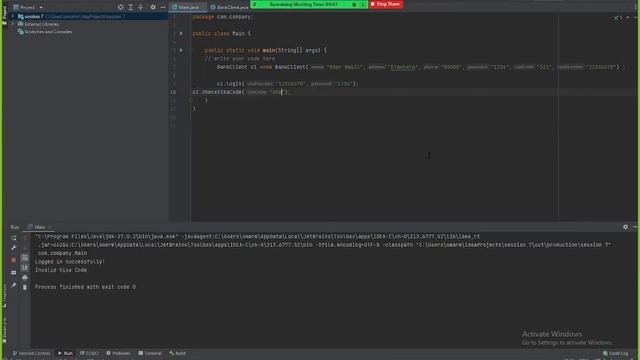
Task: Click the collapse all icon in Project panel
Action: point(140,7)
